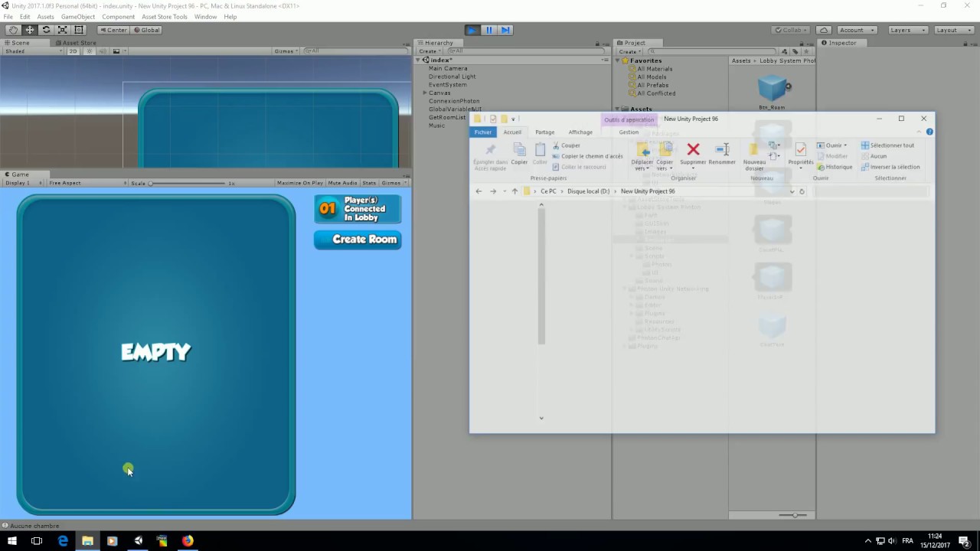Open the Collab dropdown

click(791, 30)
